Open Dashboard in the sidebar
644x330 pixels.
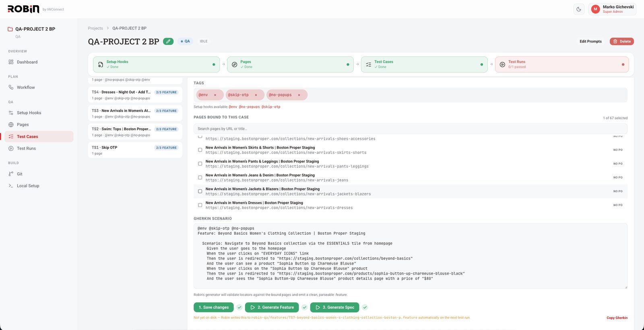39,62
